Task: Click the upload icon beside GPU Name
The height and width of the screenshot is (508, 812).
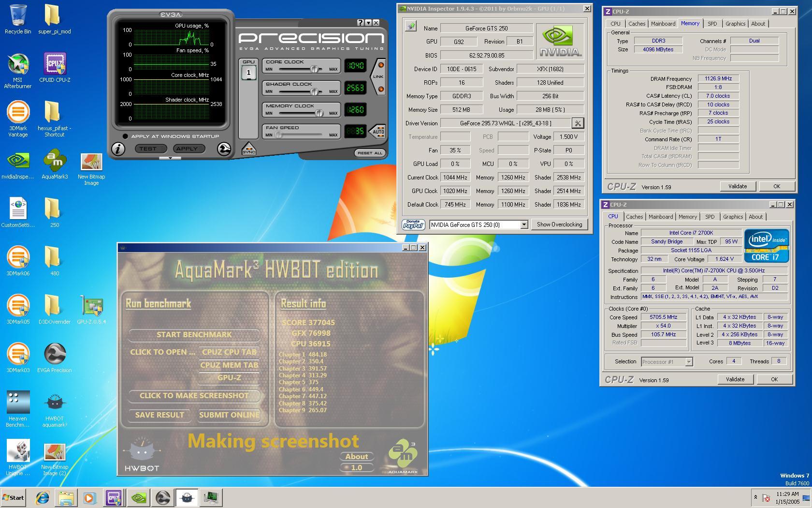Action: tap(410, 26)
